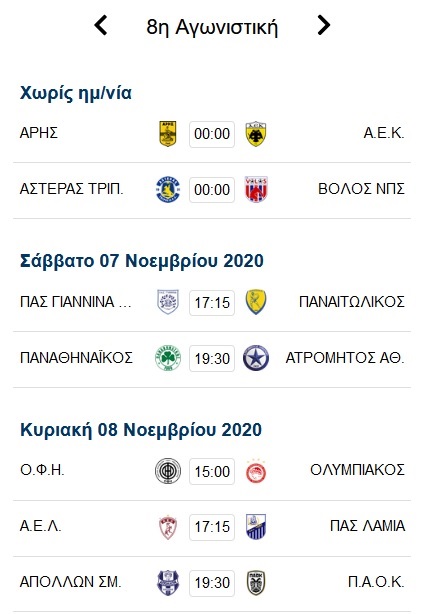
Task: Click the ΠΑΣ ΛΑΜΙΑ team name
Action: [x=367, y=526]
